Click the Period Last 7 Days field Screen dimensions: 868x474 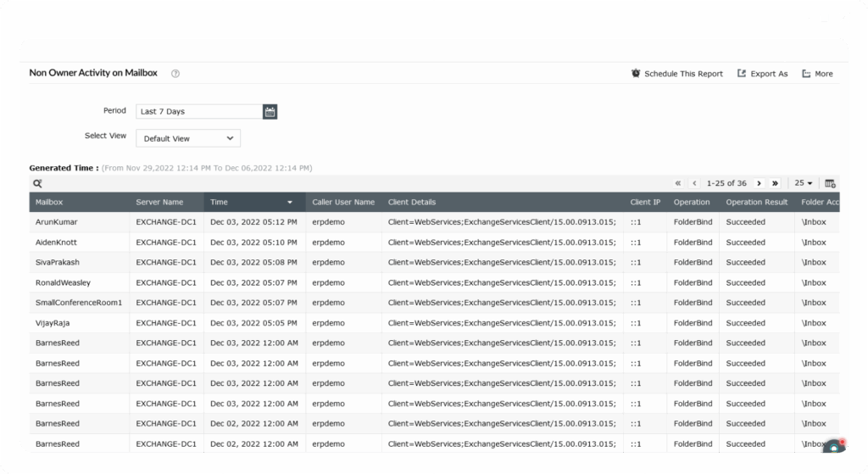[199, 111]
